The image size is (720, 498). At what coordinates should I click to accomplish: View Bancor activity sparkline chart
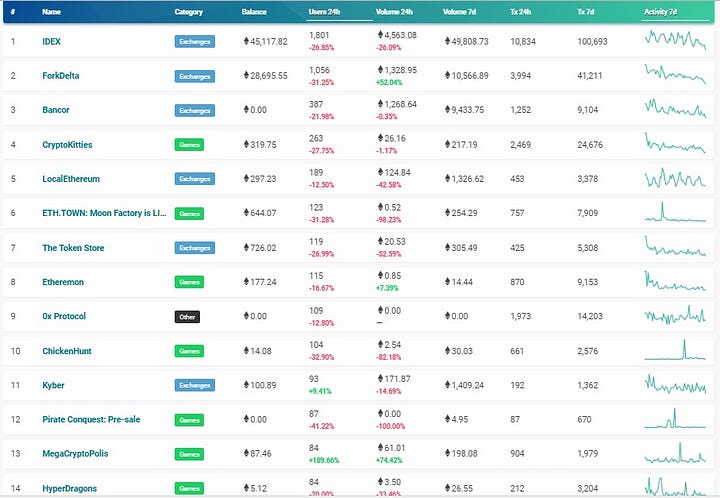(675, 108)
